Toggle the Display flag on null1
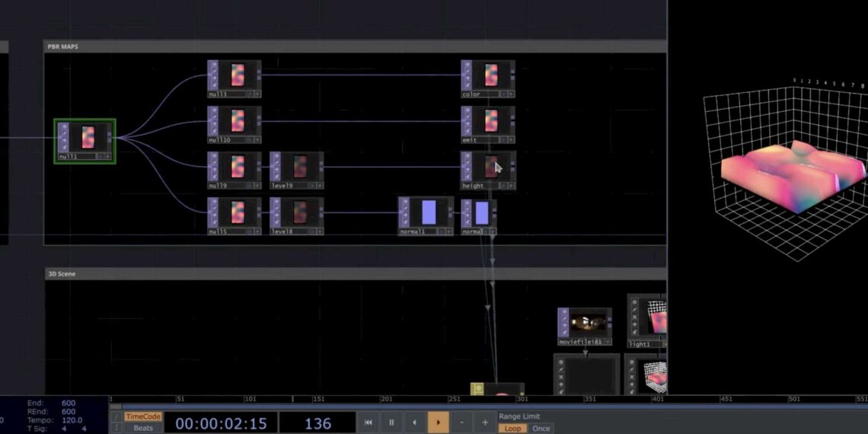The width and height of the screenshot is (868, 434). [x=63, y=126]
